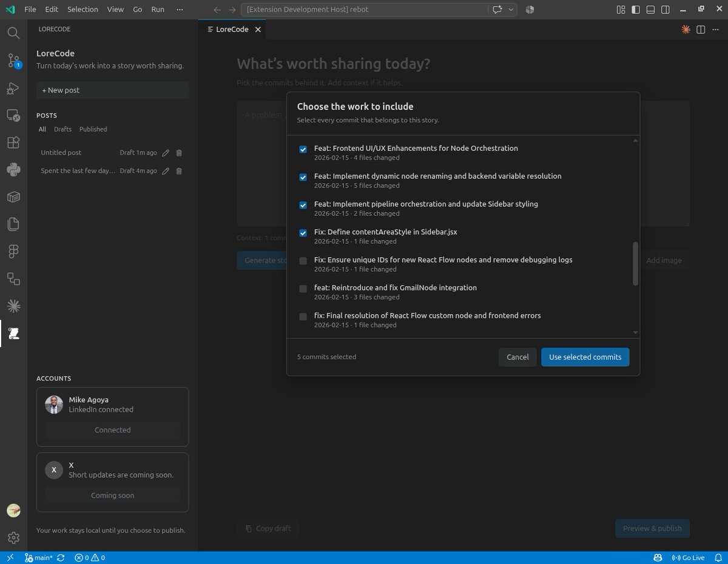Open the Figma activity bar icon
Screen dimensions: 728x564
point(13,251)
